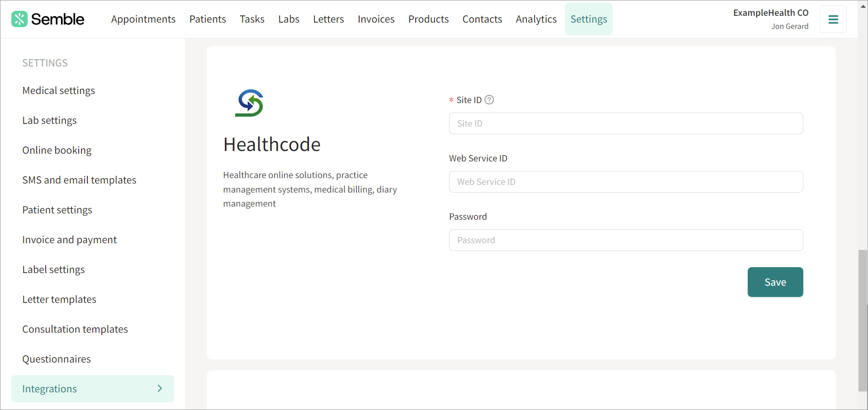Click the Semble logo

pyautogui.click(x=47, y=19)
